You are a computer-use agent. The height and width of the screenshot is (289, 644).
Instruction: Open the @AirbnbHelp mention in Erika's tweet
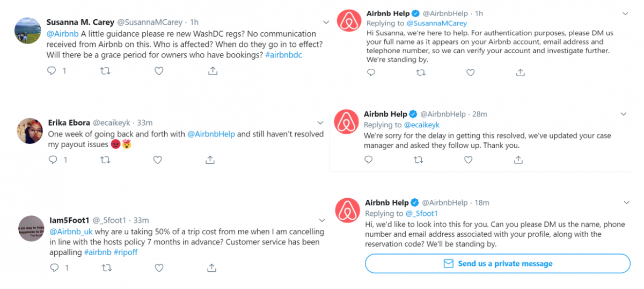tap(211, 134)
